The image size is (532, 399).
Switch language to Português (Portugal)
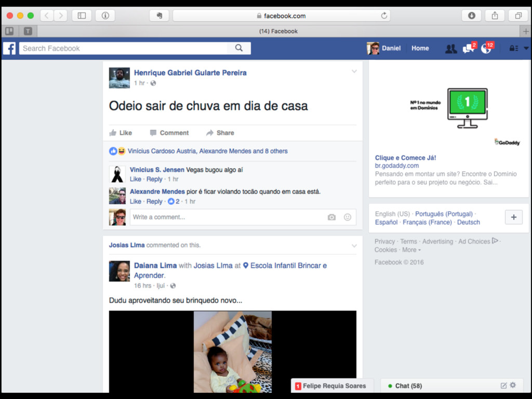click(x=444, y=214)
